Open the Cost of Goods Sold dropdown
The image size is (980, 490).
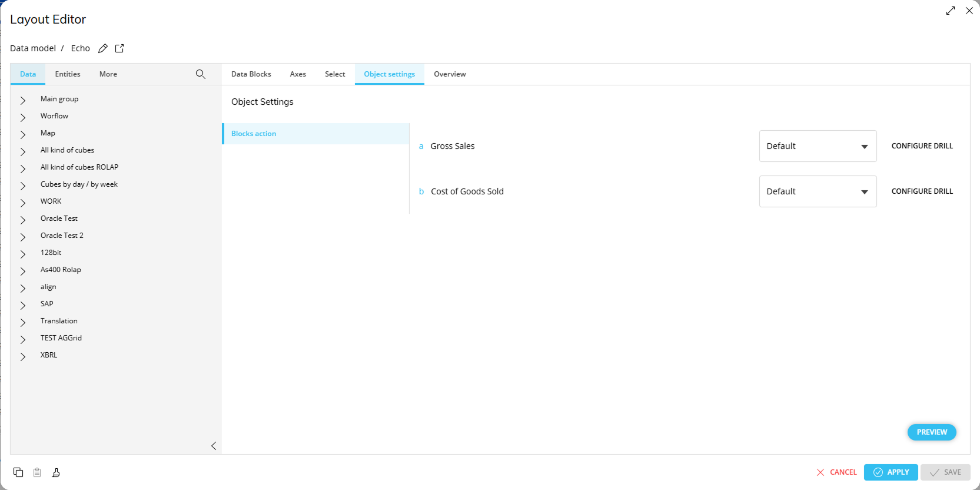point(818,191)
